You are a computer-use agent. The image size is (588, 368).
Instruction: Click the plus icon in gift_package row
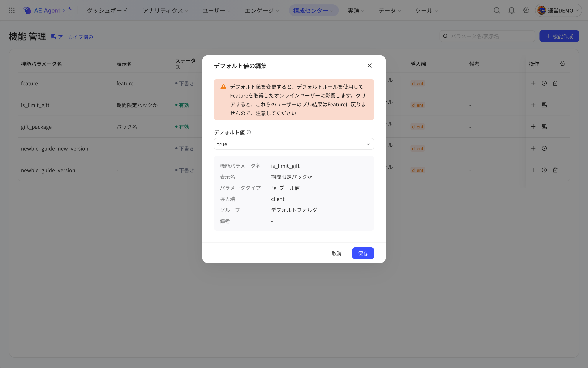coord(533,127)
